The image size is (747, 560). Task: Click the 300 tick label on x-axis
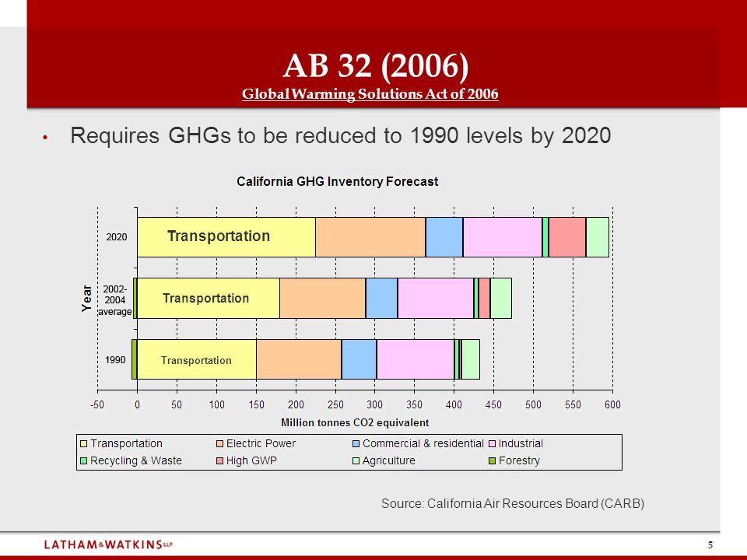coord(374,404)
